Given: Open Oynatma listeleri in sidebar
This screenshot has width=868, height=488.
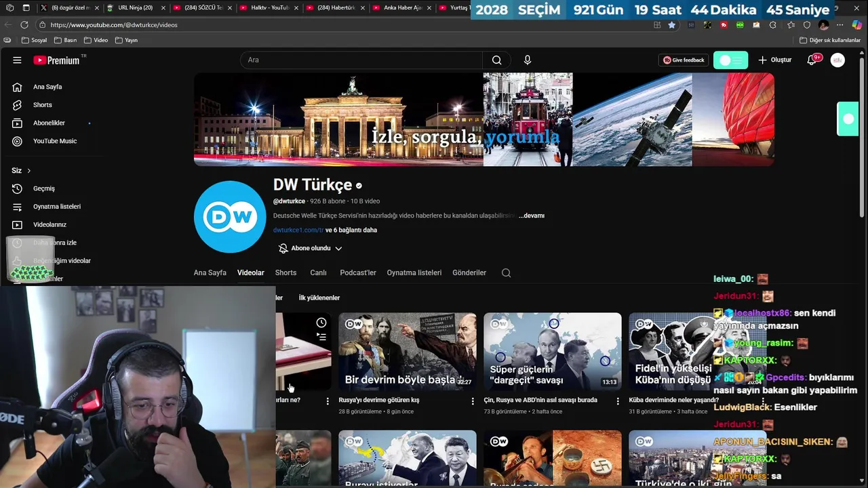Looking at the screenshot, I should coord(56,207).
